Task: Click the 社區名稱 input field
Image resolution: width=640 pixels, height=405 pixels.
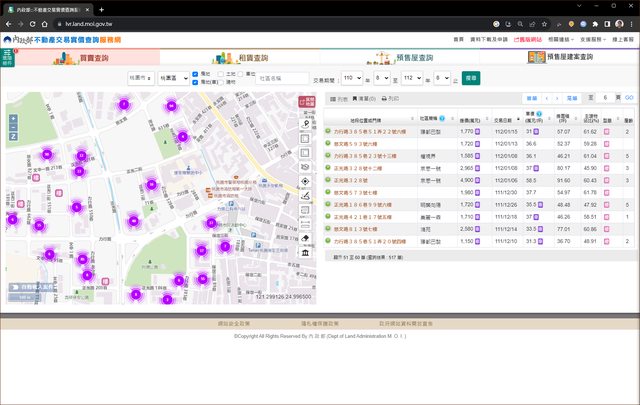Action: 281,77
